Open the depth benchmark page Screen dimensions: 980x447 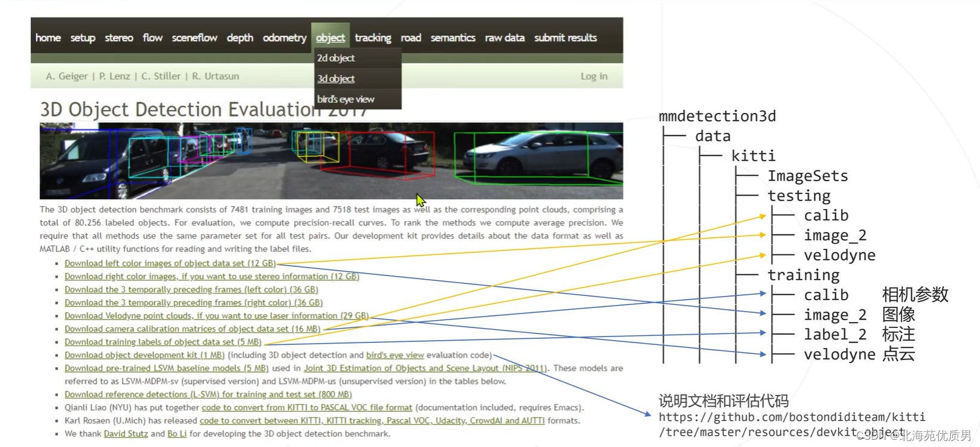pos(240,37)
